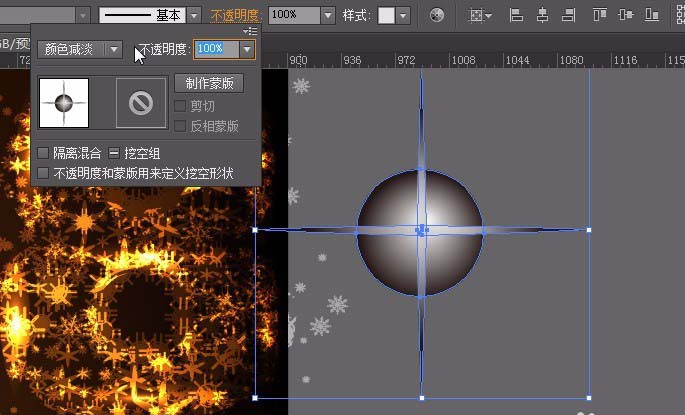Screen dimensions: 685x415
Task: Click the bounding box bottom-center handle
Action: 422,398
